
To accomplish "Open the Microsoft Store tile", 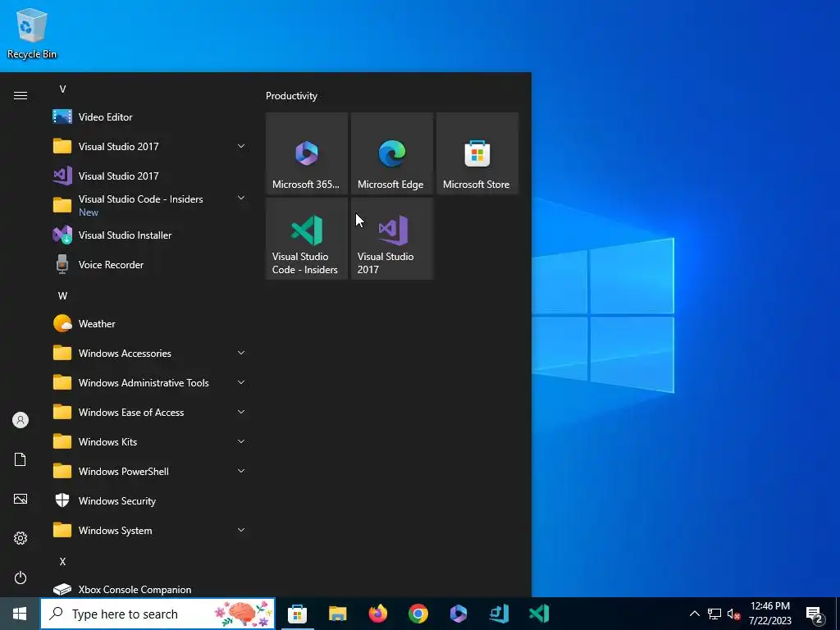I will pyautogui.click(x=477, y=153).
